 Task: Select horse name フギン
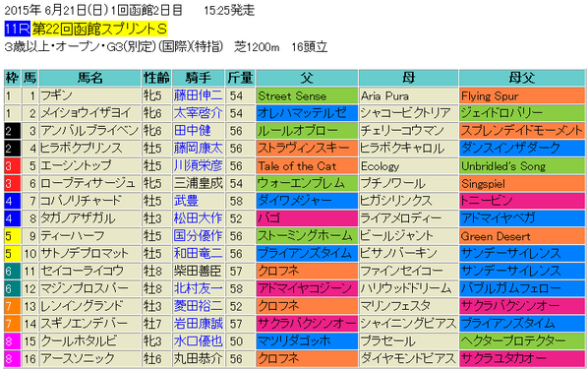click(56, 95)
